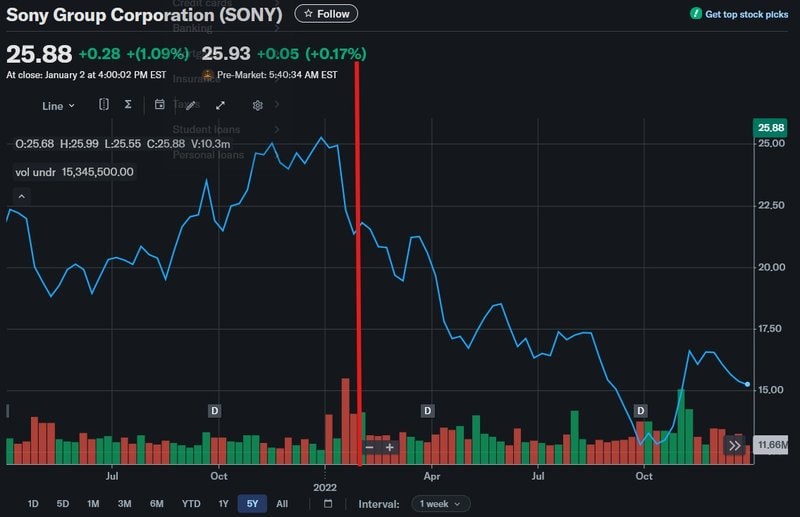Open the comparison tool icon in chart toolbar
Screen dimensions: 800x517
coord(104,105)
